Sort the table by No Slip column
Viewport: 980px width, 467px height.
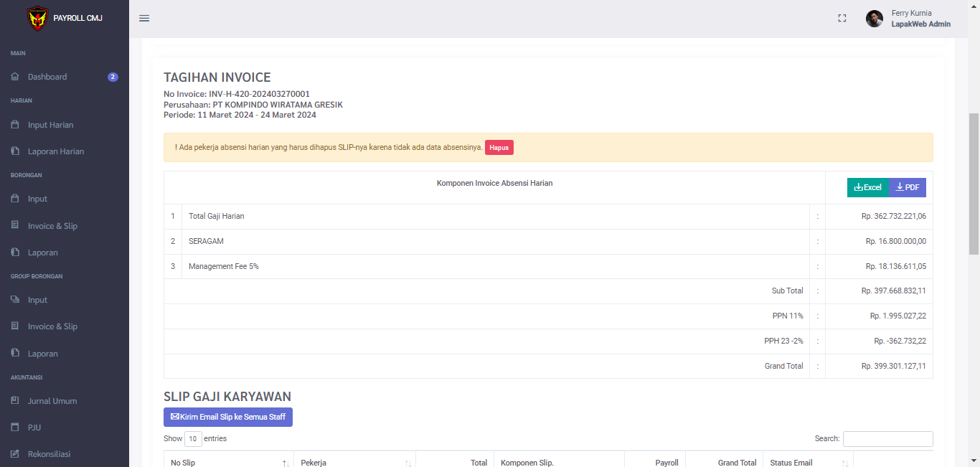coord(285,463)
